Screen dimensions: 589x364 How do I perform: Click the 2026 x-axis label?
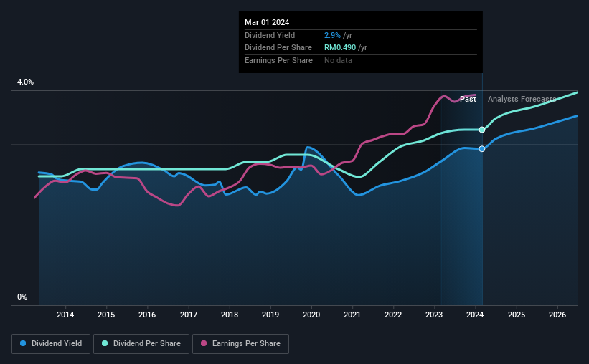click(557, 315)
